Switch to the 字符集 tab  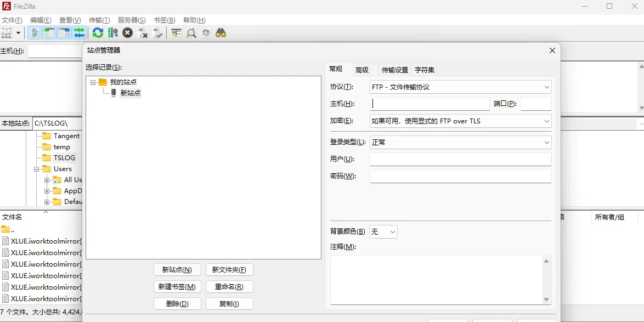coord(425,70)
